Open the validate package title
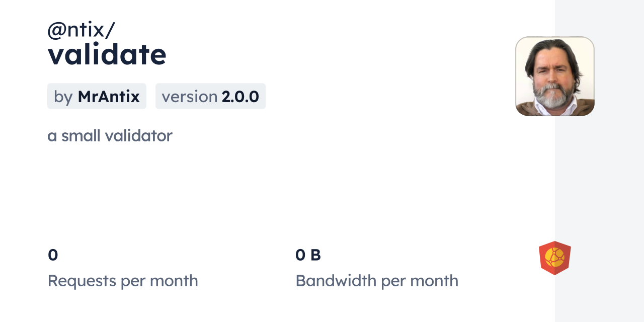Image resolution: width=644 pixels, height=322 pixels. [x=107, y=54]
